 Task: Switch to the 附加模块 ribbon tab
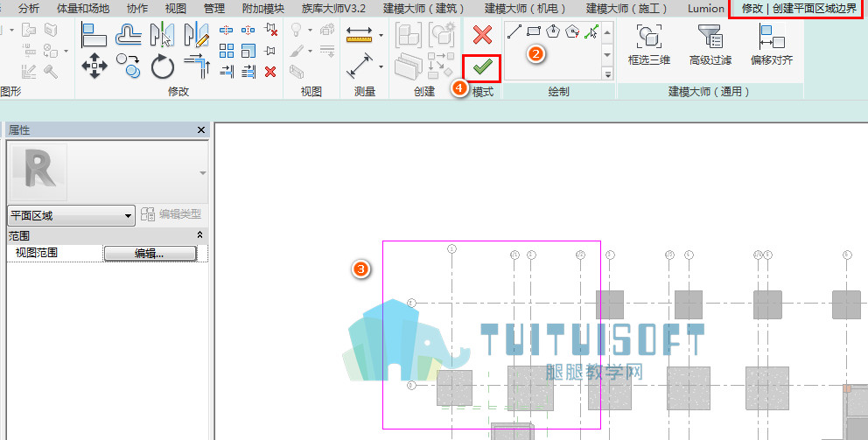point(263,8)
